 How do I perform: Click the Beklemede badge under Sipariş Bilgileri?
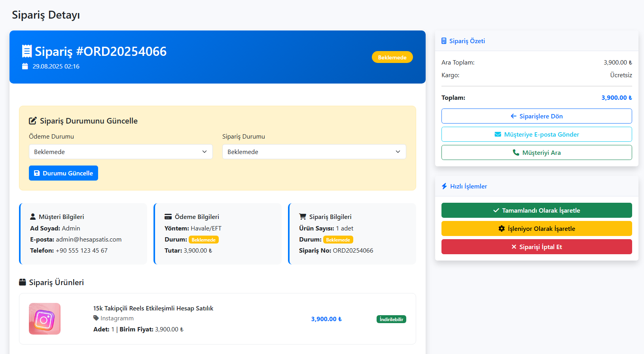click(x=338, y=240)
